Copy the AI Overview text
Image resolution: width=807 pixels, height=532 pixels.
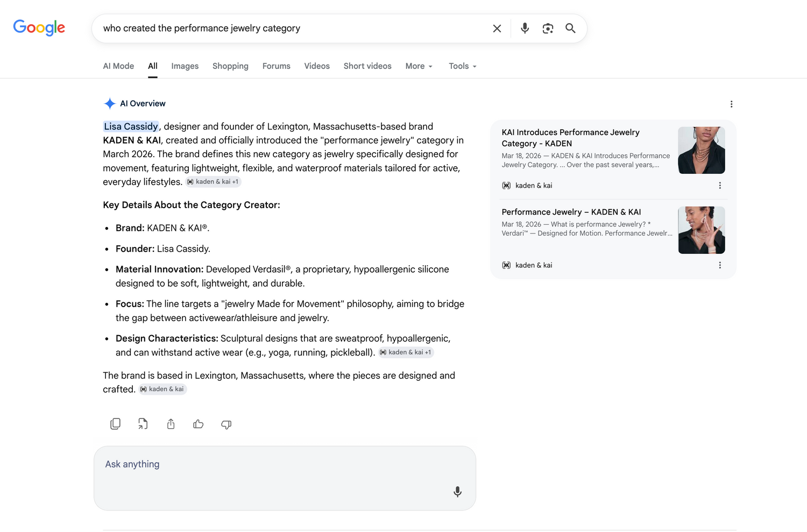click(x=115, y=424)
